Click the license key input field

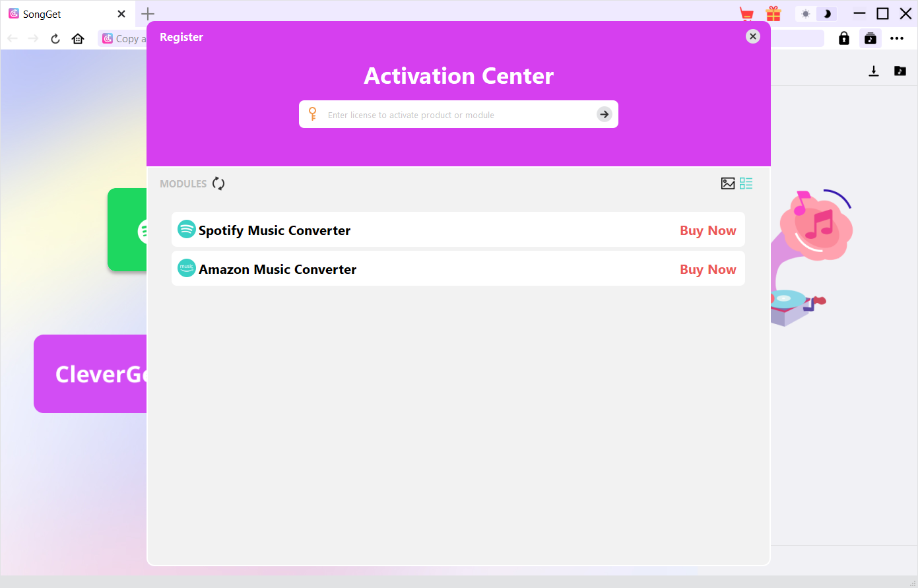(457, 115)
